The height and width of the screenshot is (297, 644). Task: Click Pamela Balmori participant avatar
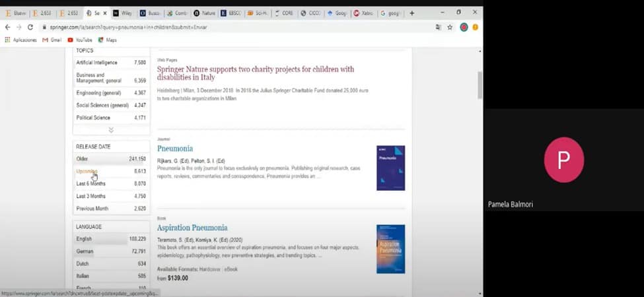(563, 160)
